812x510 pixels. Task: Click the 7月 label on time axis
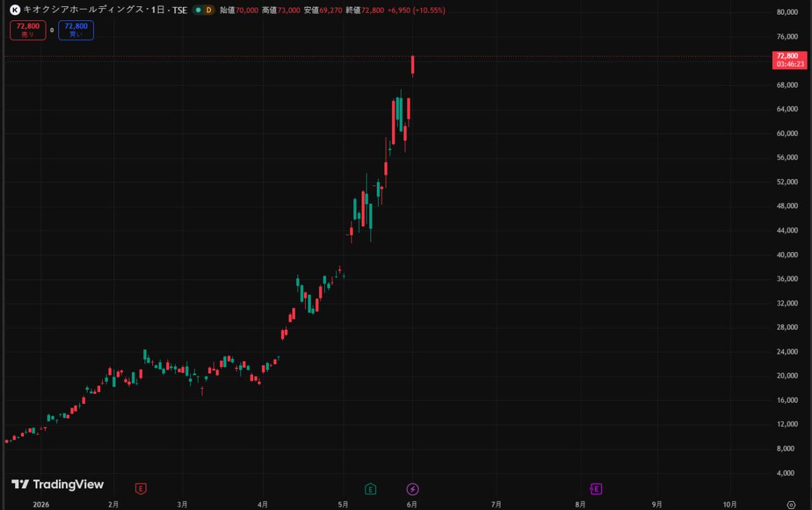point(496,505)
